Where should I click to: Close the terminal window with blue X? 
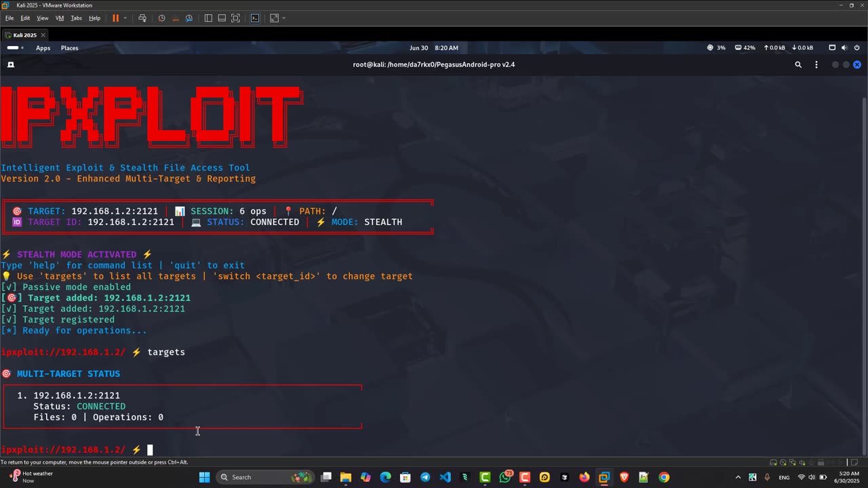pyautogui.click(x=857, y=64)
